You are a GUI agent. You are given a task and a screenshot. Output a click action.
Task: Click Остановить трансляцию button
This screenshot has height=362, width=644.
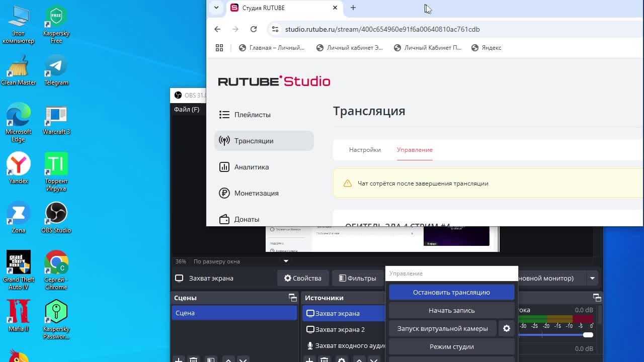pyautogui.click(x=451, y=292)
